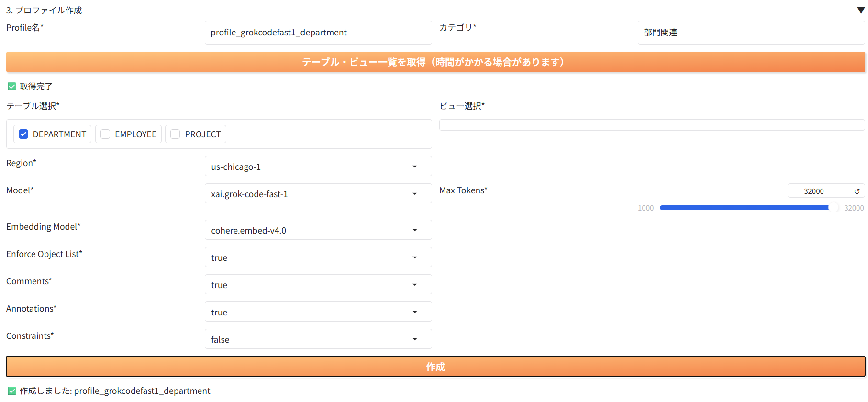Viewport: 868px width, 402px height.
Task: Check the DEPARTMENT table checkbox
Action: click(x=23, y=134)
